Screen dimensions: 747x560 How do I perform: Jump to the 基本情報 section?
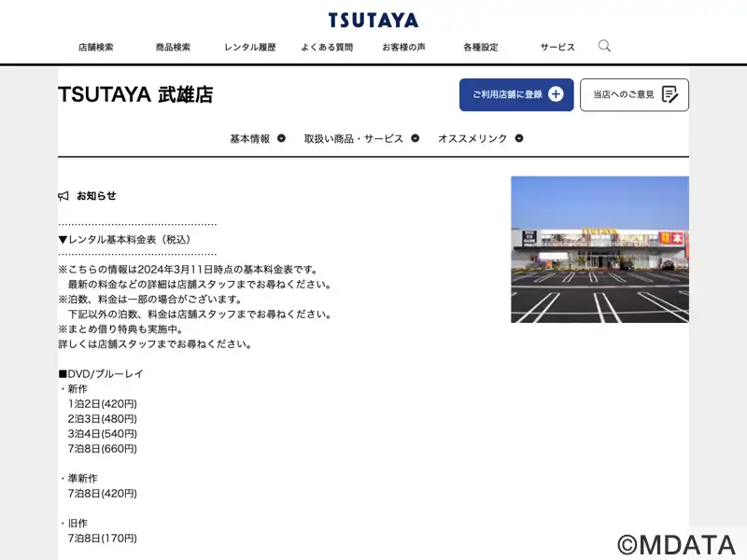coord(250,138)
